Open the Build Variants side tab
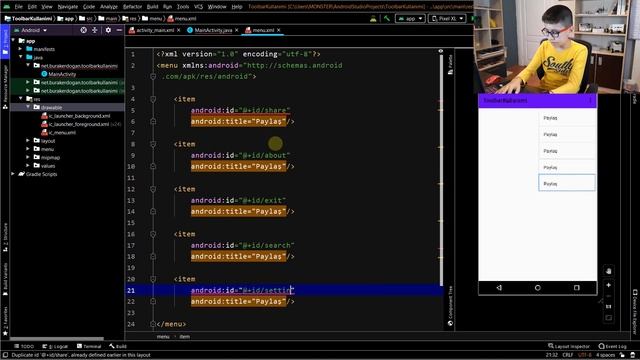The height and width of the screenshot is (360, 640). pyautogui.click(x=5, y=279)
